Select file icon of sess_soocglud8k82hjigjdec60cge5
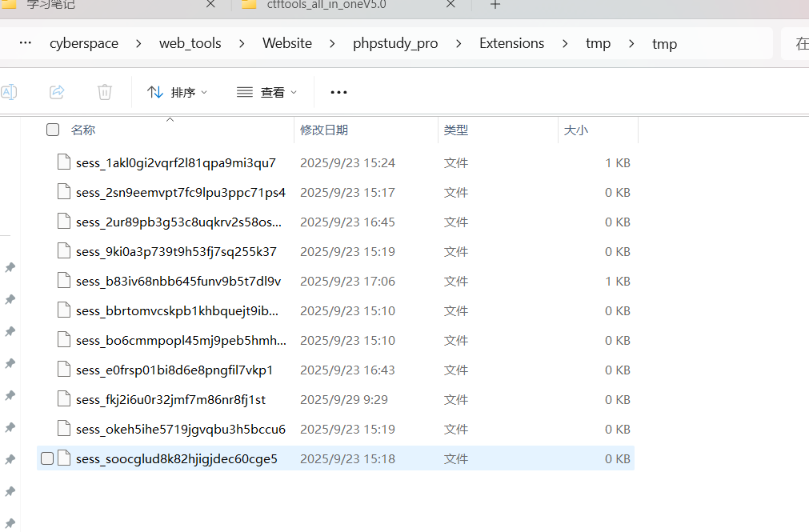809x532 pixels. click(64, 458)
